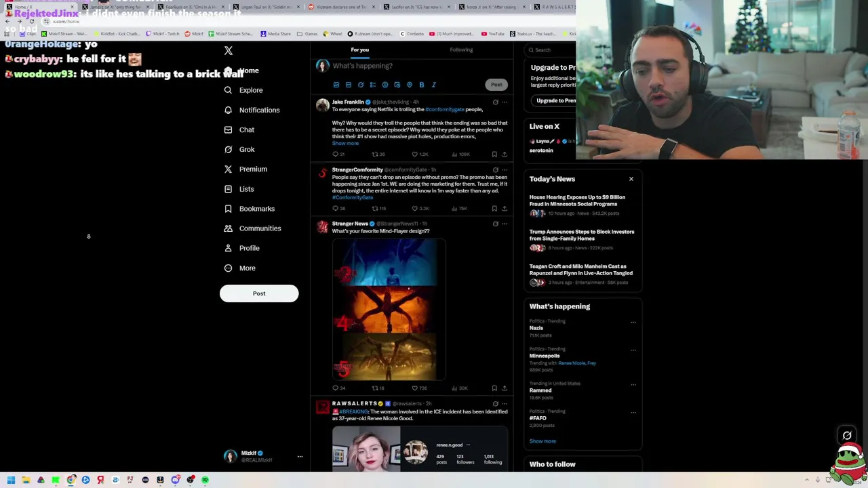Open Premium from the sidebar

[x=245, y=169]
